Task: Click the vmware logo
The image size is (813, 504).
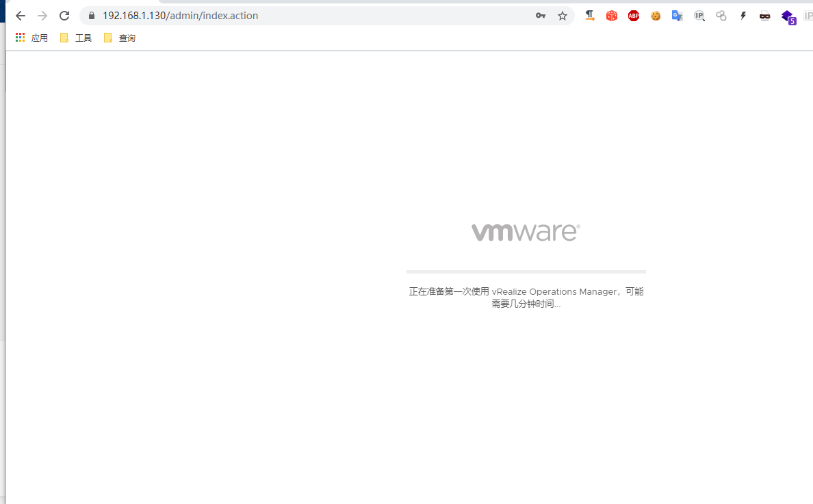Action: tap(526, 232)
